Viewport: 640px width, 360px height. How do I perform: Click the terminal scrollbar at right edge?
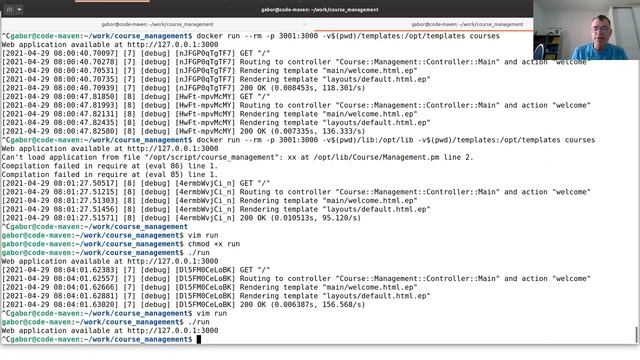[637, 335]
